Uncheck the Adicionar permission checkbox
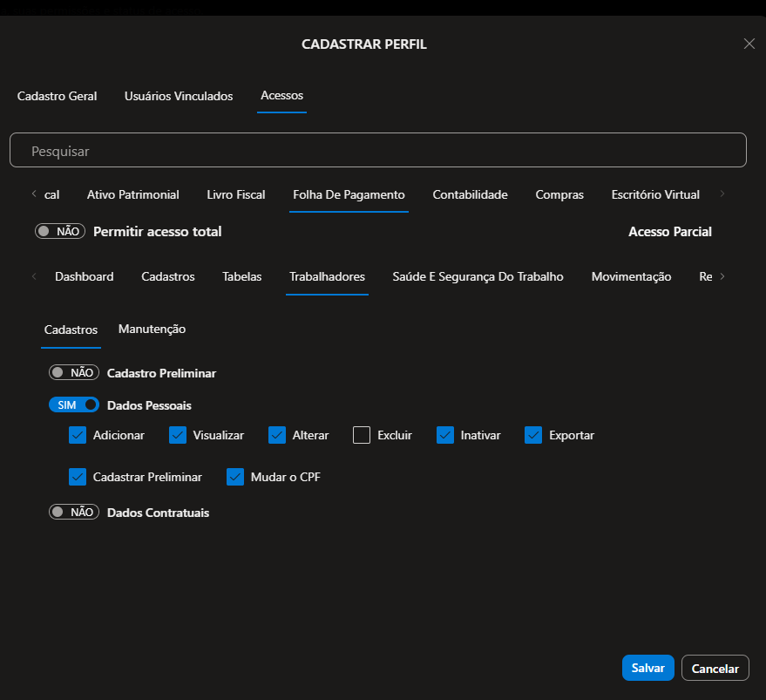Image resolution: width=766 pixels, height=700 pixels. pyautogui.click(x=78, y=435)
